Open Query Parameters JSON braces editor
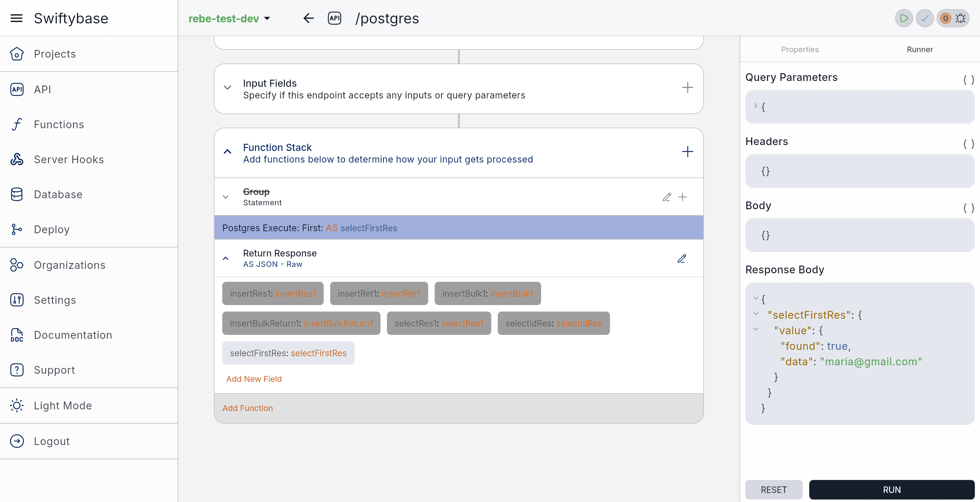 point(969,79)
